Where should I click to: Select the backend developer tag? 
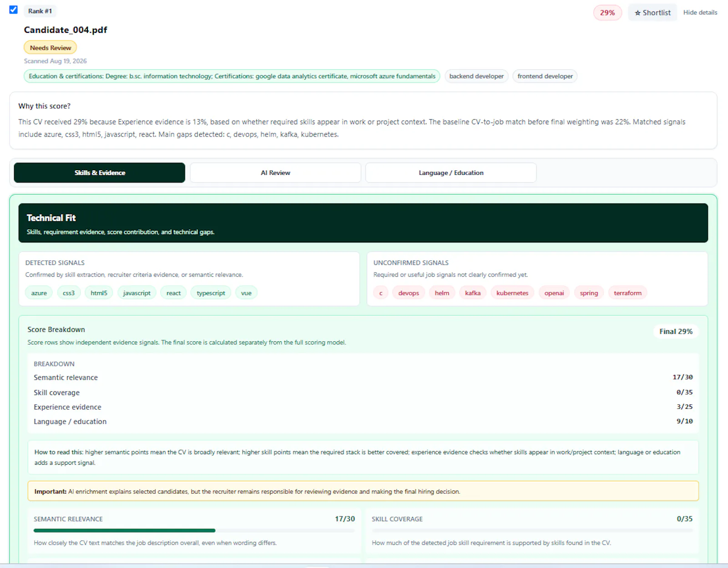coord(476,76)
